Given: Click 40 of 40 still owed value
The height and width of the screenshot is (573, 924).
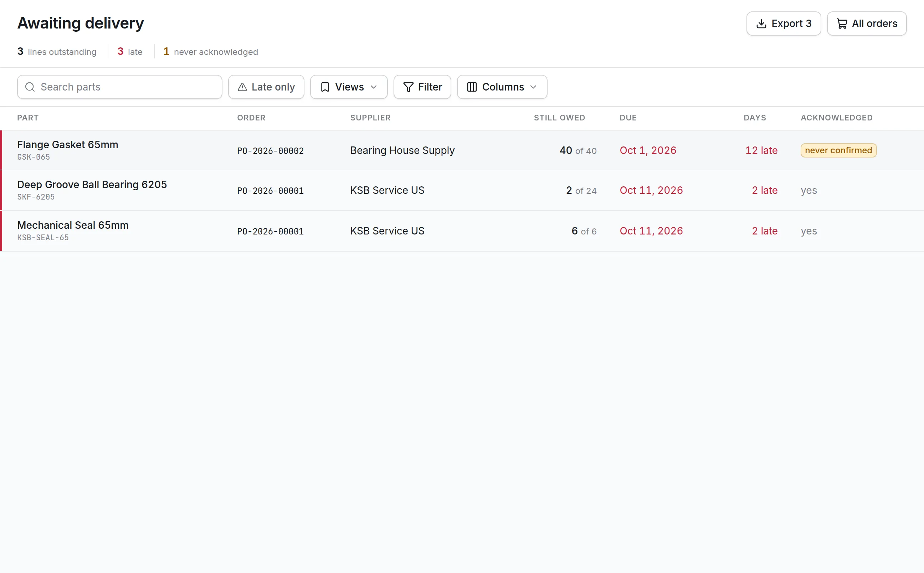Looking at the screenshot, I should click(578, 150).
